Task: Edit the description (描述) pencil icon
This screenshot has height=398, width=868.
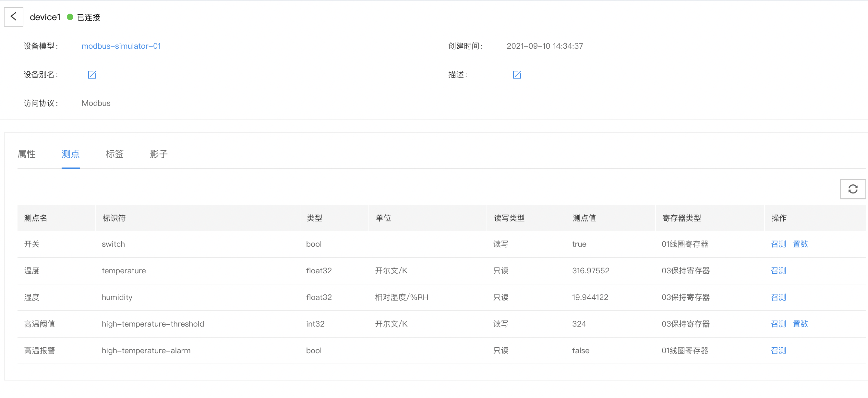Action: pyautogui.click(x=517, y=75)
